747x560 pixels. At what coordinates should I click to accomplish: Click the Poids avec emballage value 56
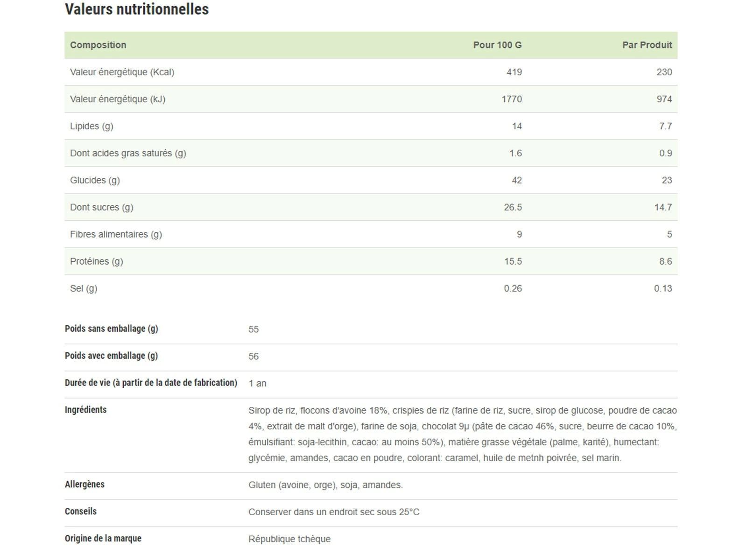254,357
